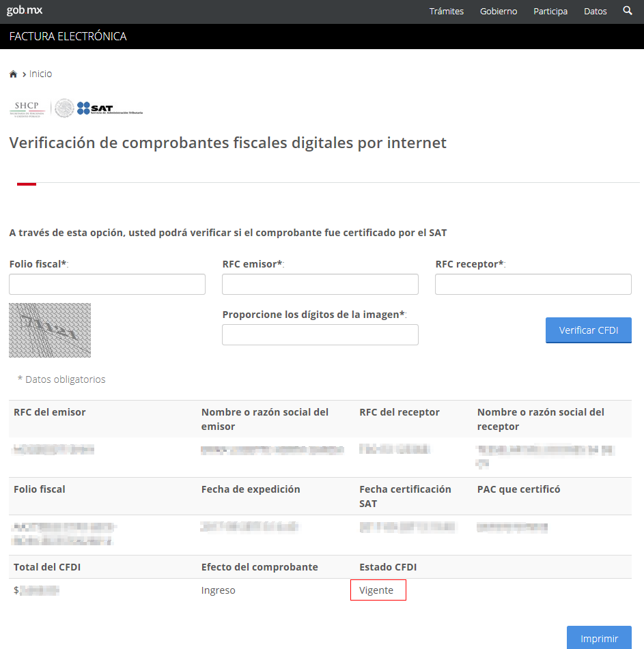Screen dimensions: 644x649
Task: Click the gob mx logo
Action: [x=24, y=10]
